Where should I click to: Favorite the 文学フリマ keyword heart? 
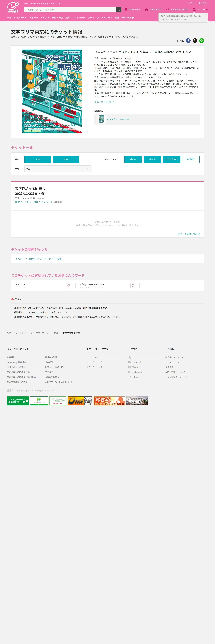[x=69, y=286]
